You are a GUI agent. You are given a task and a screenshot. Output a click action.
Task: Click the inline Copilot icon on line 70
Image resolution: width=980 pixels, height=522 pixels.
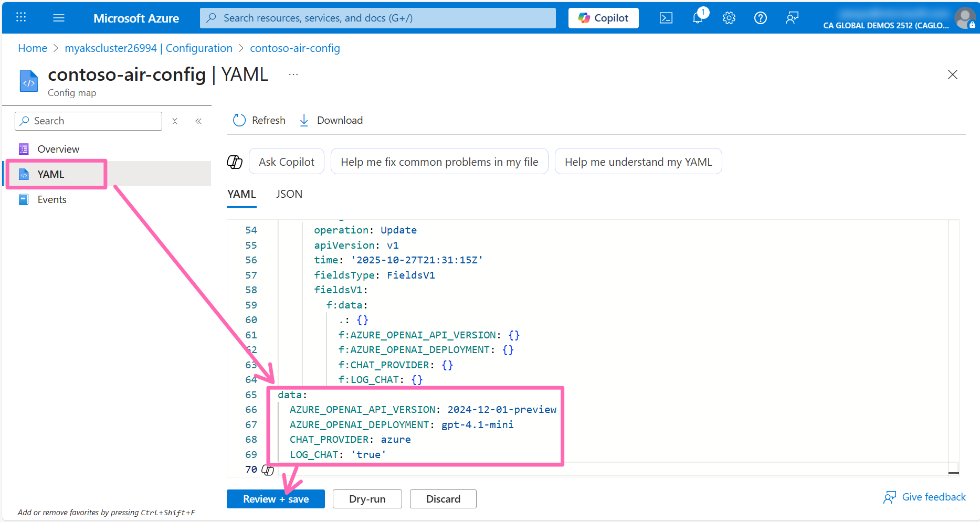[x=268, y=470]
